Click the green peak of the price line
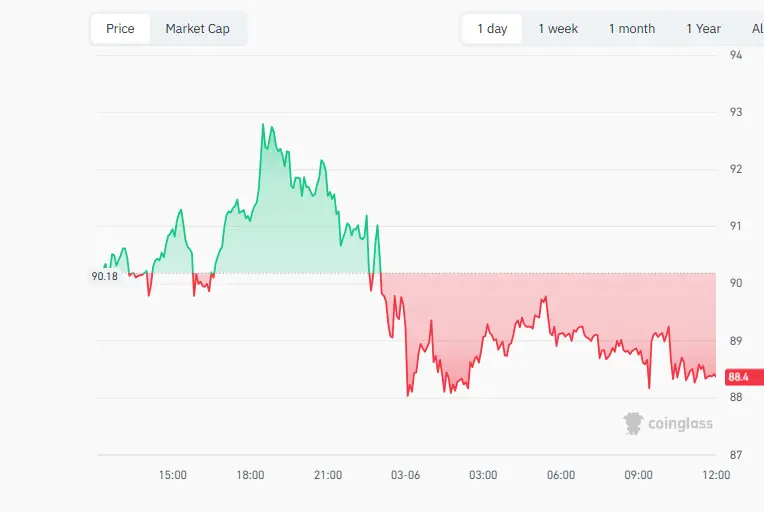Image resolution: width=764 pixels, height=512 pixels. coord(263,125)
